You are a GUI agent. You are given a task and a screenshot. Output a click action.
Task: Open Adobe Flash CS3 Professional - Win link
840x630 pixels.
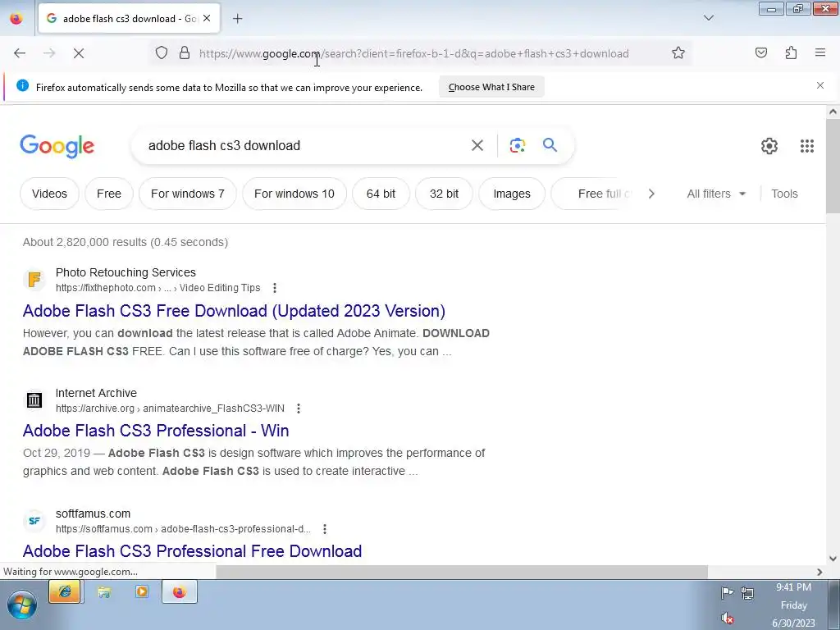tap(156, 431)
